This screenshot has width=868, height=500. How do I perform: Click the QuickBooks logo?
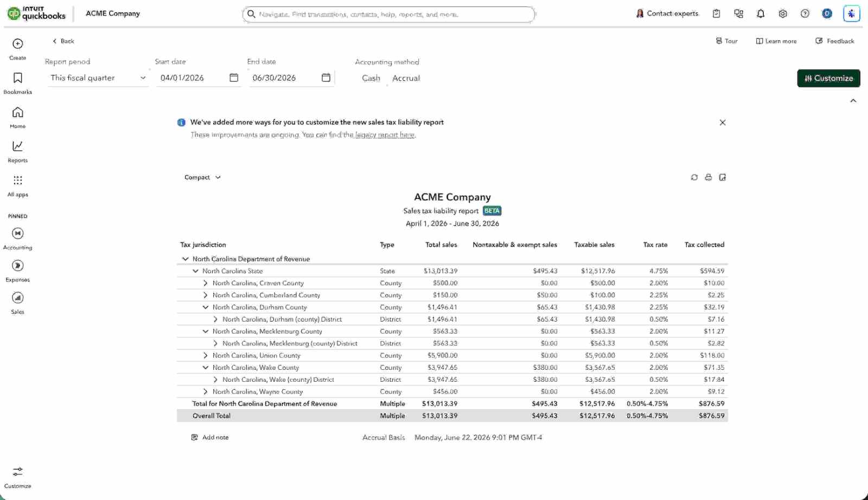tap(36, 13)
